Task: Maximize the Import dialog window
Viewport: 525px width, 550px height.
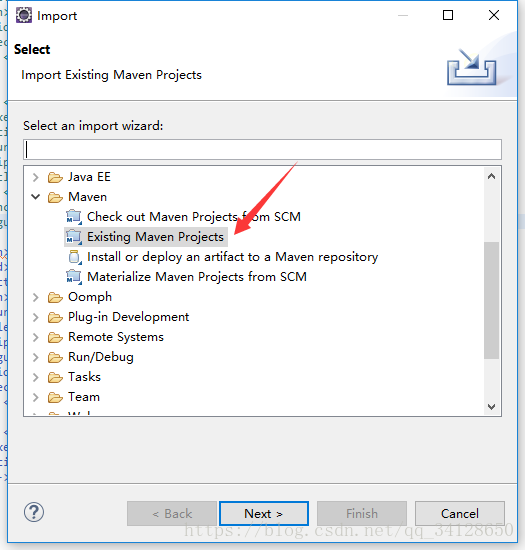Action: [448, 15]
